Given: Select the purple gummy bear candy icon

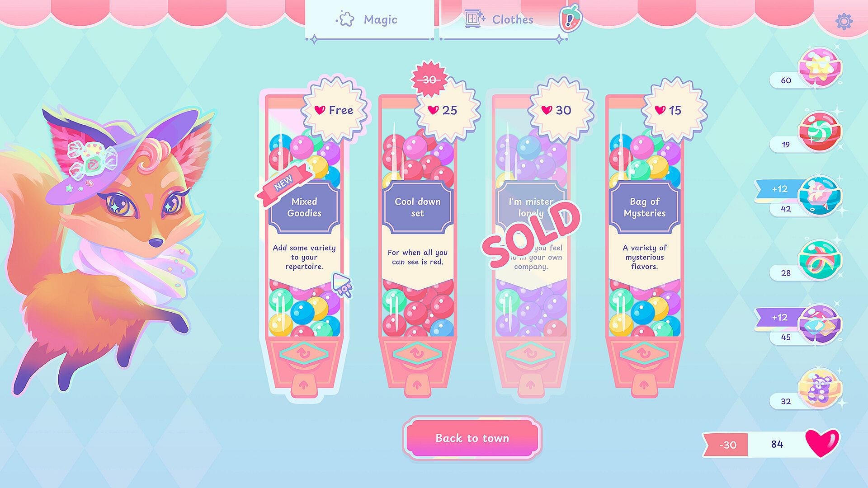Looking at the screenshot, I should [x=819, y=389].
